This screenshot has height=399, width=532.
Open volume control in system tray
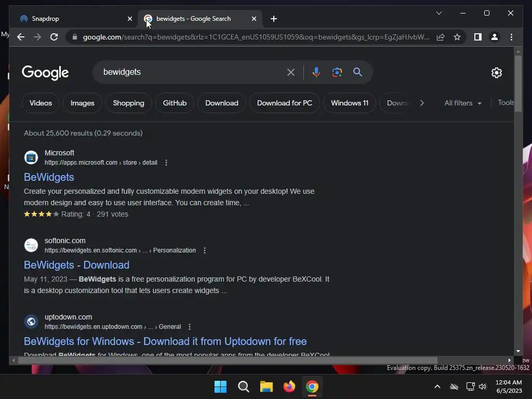coord(483,387)
